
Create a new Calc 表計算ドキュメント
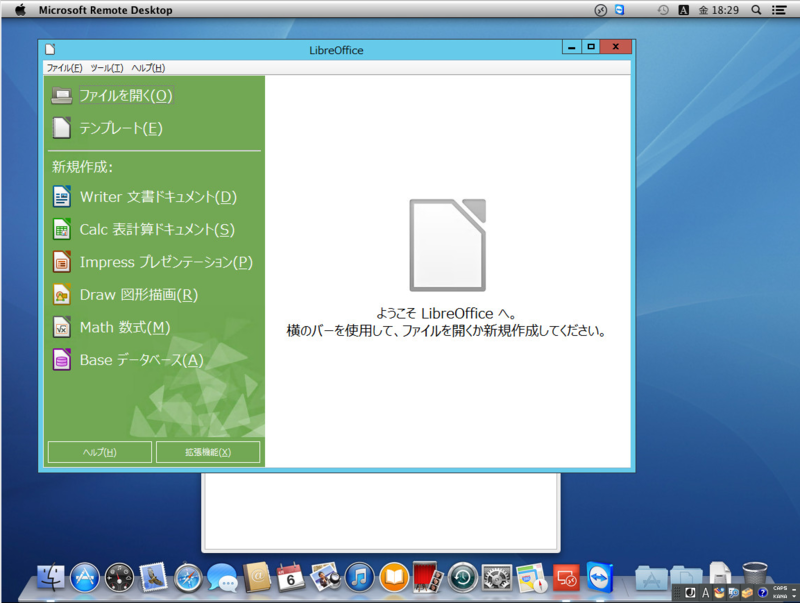point(157,230)
